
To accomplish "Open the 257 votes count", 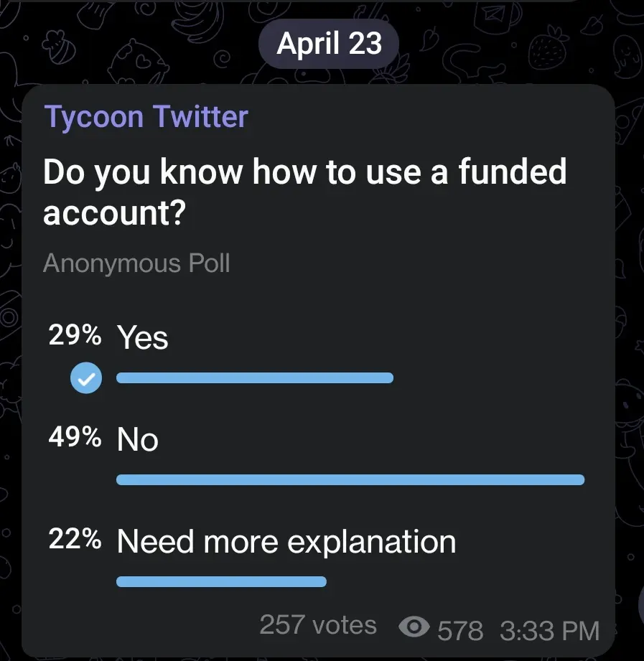I will click(317, 625).
